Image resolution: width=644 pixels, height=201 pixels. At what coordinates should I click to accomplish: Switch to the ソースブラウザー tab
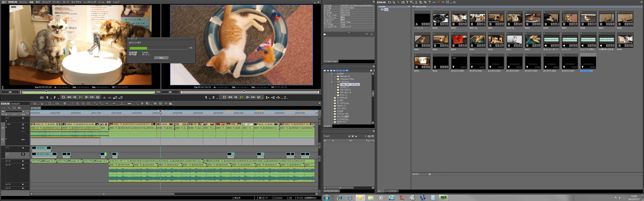(x=391, y=191)
